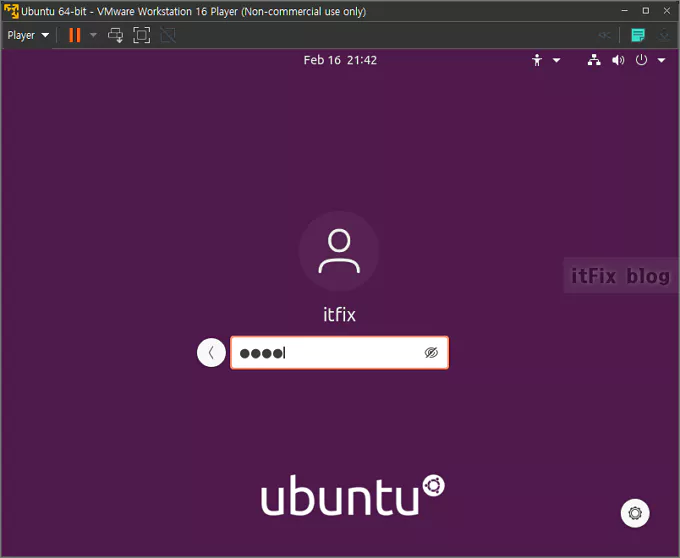Click the itfix username label

[339, 314]
